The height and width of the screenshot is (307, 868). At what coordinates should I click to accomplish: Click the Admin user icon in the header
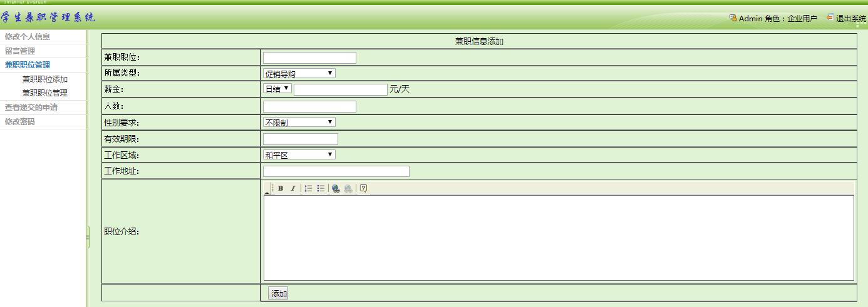tap(733, 18)
